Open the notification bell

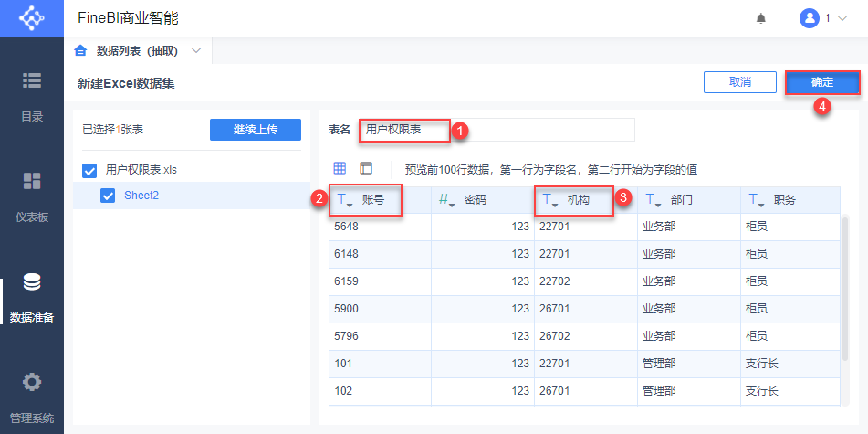[761, 18]
